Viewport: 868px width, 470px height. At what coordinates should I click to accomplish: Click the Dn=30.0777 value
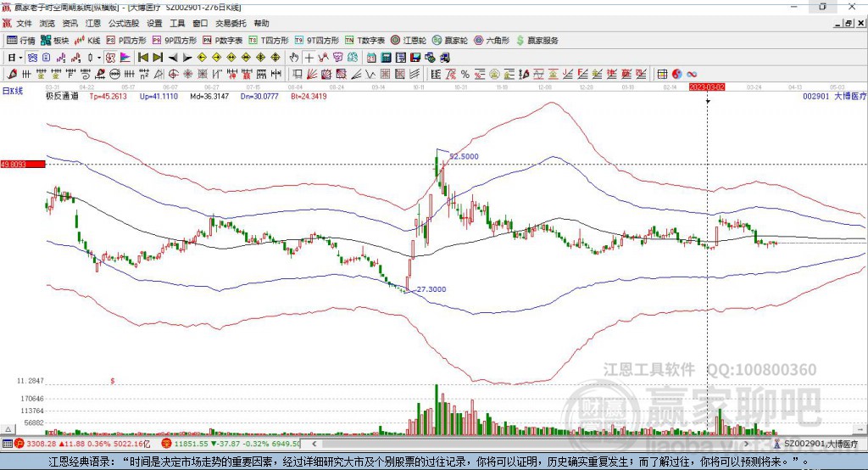tap(259, 97)
